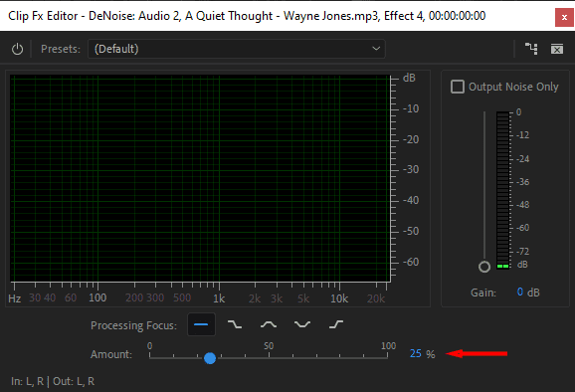Click the 'Amount:' label
Screen dimensions: 575x392
pos(111,354)
